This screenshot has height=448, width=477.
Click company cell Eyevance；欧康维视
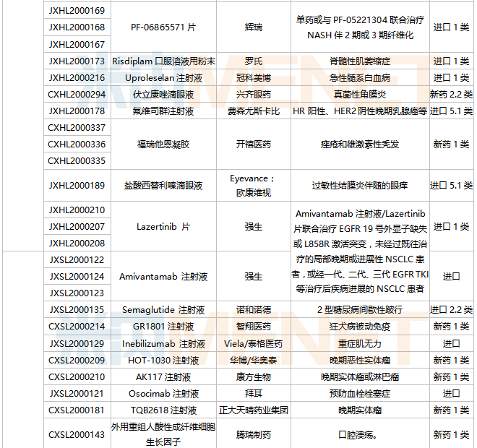click(254, 186)
